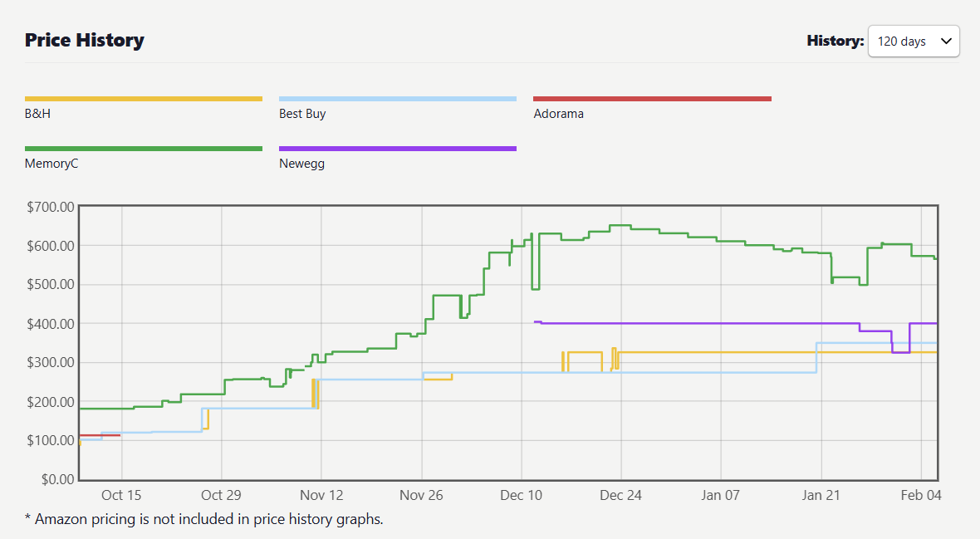Toggle the B&H yellow legend swatch
Viewport: 980px width, 539px height.
point(144,99)
